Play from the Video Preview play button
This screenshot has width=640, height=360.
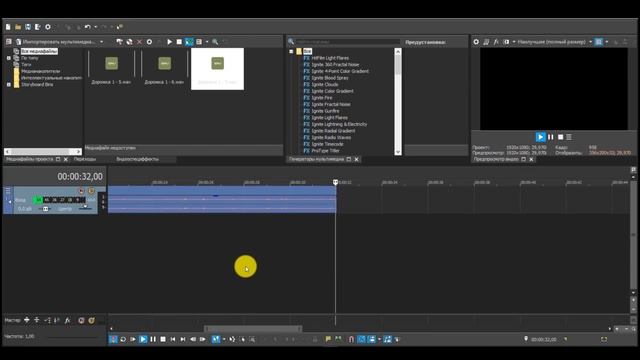point(540,137)
